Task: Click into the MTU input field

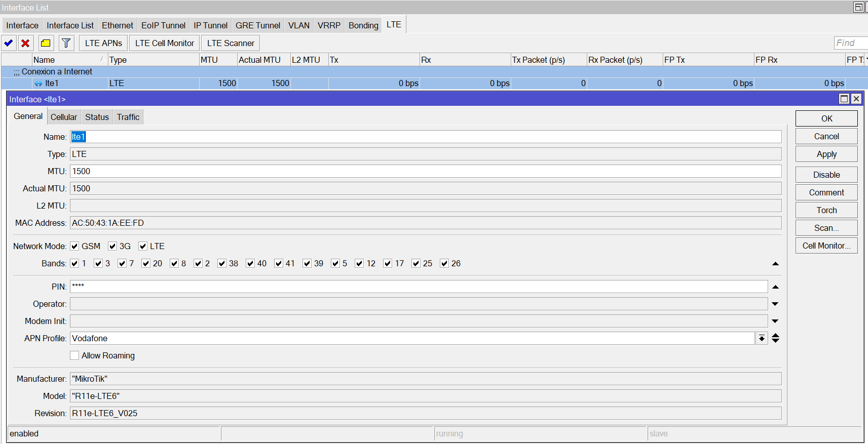Action: point(425,172)
